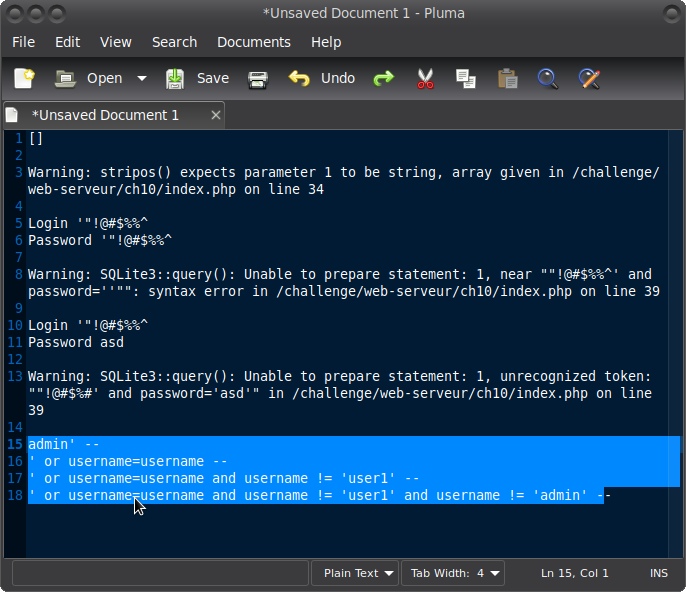This screenshot has height=592, width=686.
Task: Click the Ln 15, Col 1 status entry
Action: pos(574,573)
